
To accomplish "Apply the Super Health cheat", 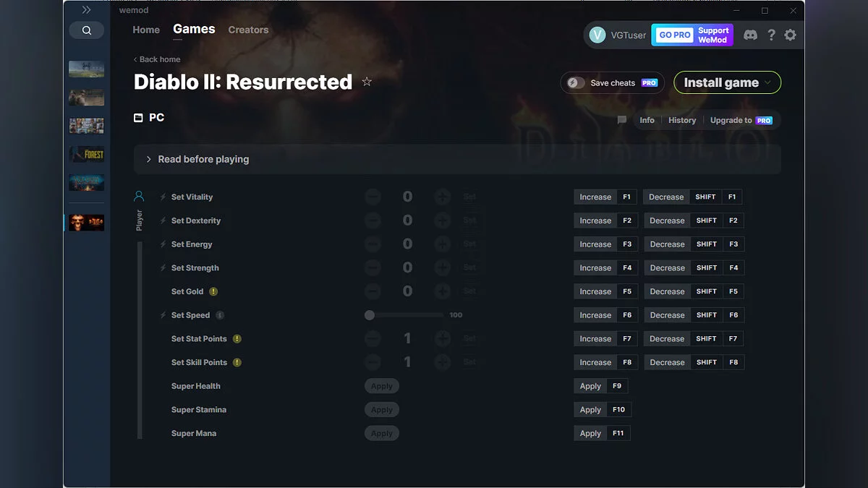I will click(x=381, y=385).
